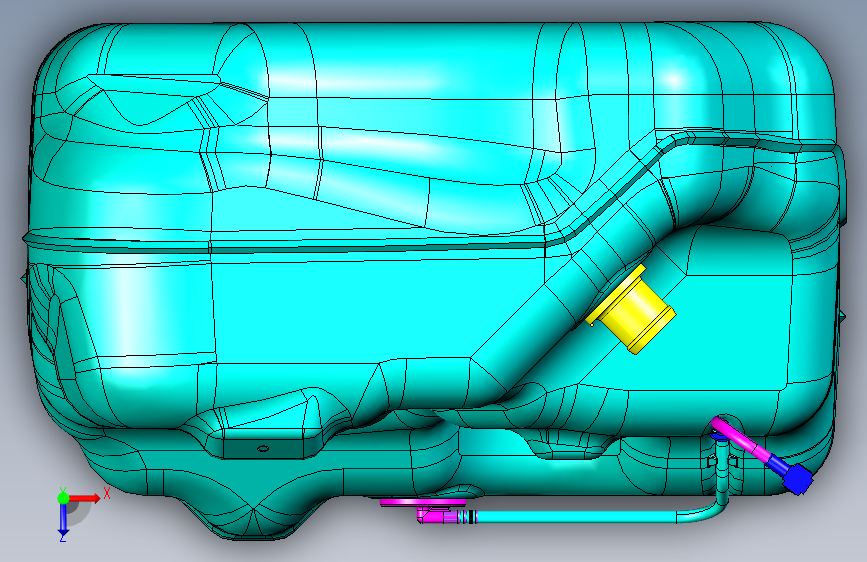Click the green Y axis dot of triad
This screenshot has height=562, width=867.
click(63, 498)
